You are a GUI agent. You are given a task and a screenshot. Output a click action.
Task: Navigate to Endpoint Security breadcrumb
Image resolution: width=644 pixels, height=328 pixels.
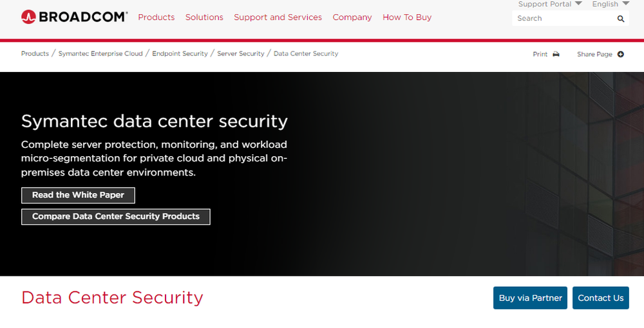pos(180,53)
